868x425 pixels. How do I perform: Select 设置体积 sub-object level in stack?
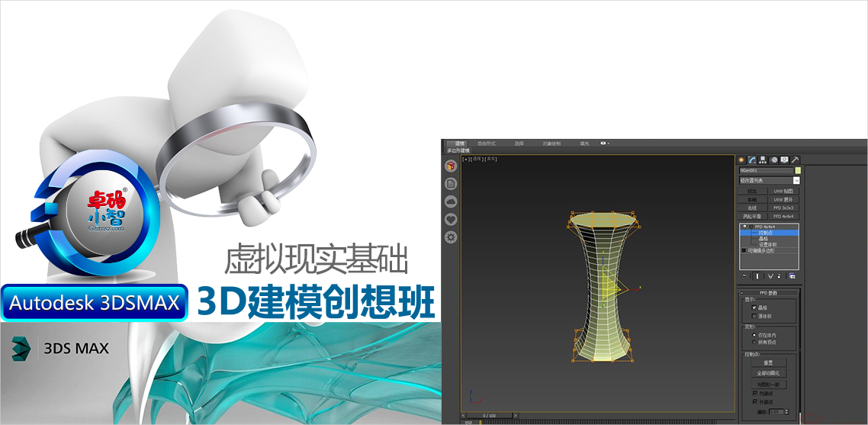tap(770, 244)
